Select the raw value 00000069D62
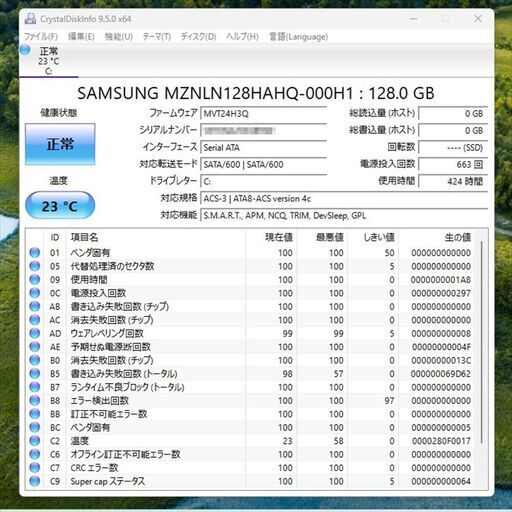The height and width of the screenshot is (512, 512). click(441, 374)
